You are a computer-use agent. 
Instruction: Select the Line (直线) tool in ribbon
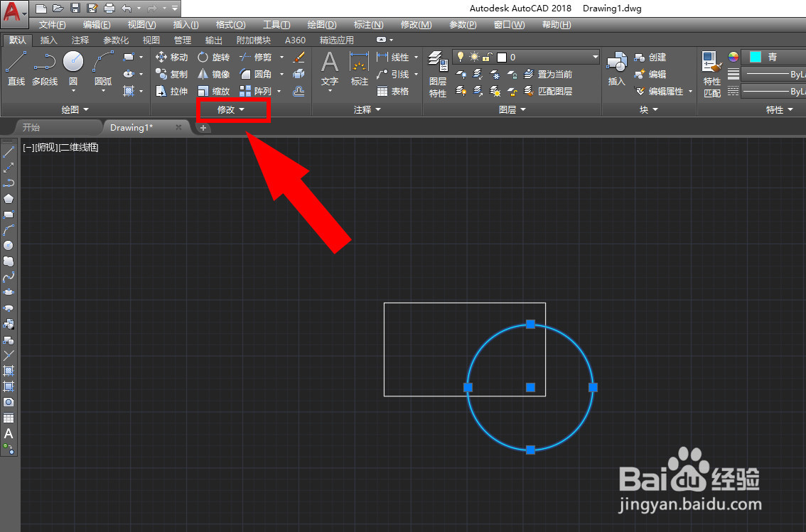[16, 68]
